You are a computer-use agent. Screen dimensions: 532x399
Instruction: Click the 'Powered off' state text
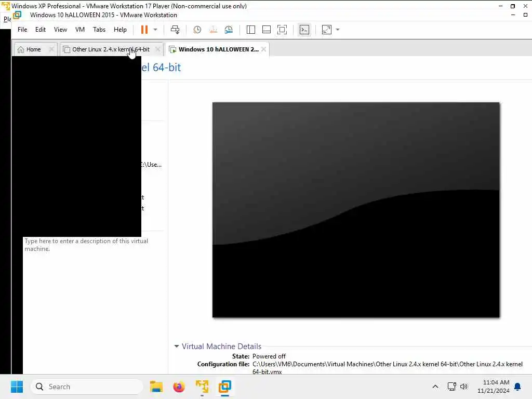pos(269,356)
